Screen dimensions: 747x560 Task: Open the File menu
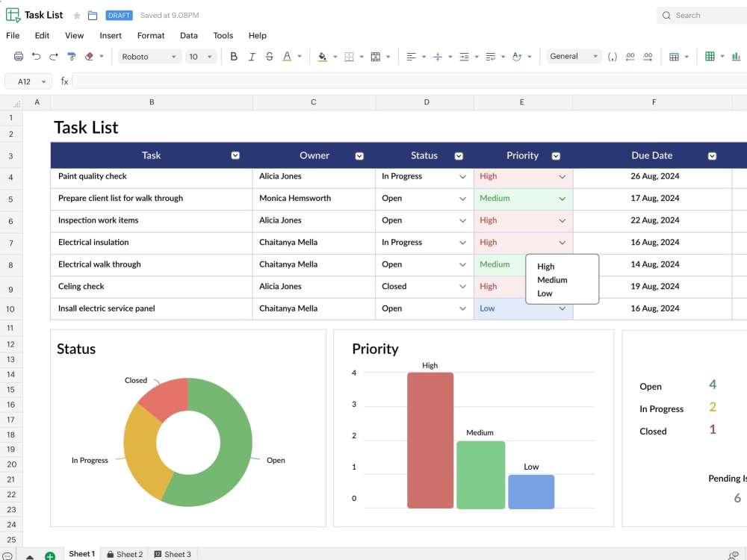(x=13, y=36)
